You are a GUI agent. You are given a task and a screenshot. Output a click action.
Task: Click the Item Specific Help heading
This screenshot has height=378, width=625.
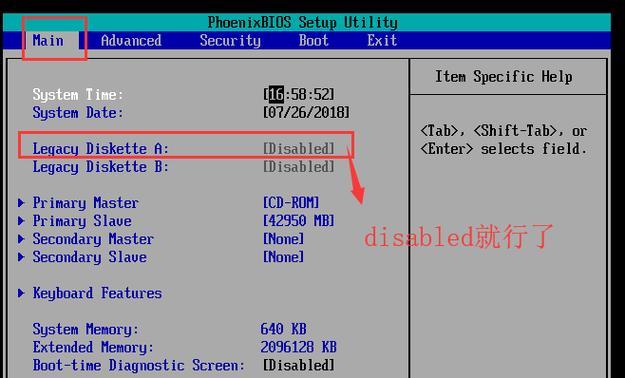(x=503, y=77)
